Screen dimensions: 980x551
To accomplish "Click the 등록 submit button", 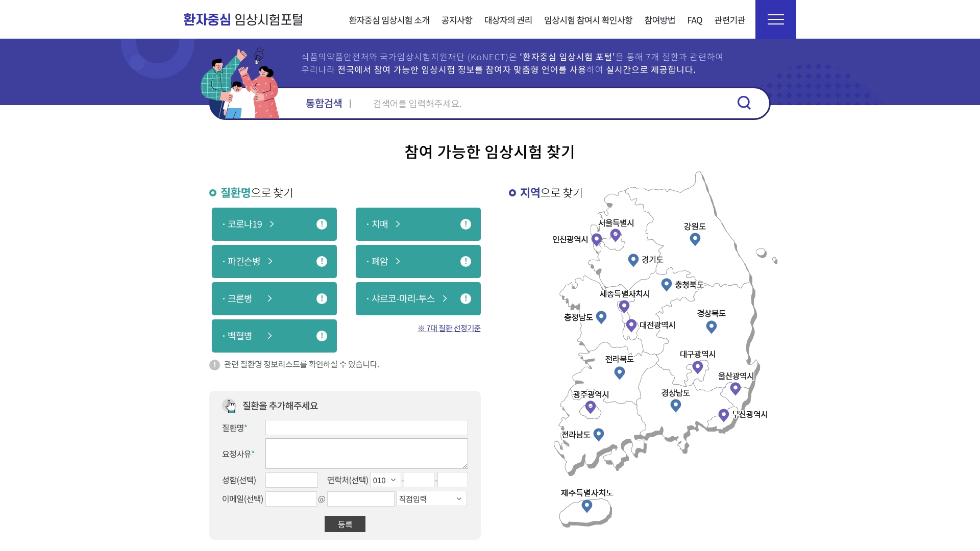I will coord(345,524).
